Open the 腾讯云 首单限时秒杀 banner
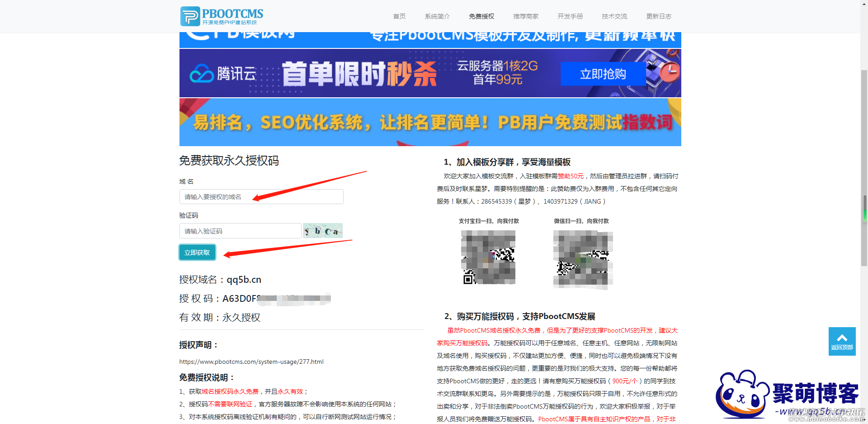 pos(430,73)
